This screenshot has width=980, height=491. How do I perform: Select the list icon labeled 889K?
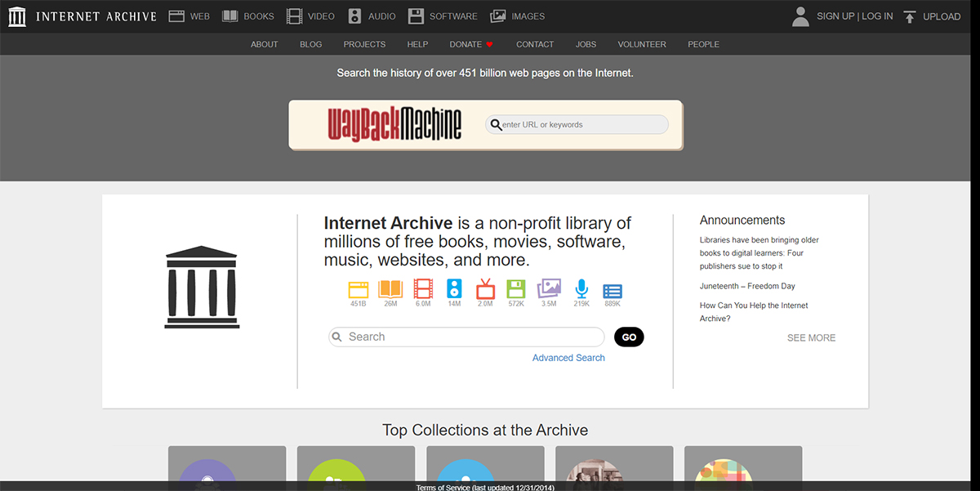pyautogui.click(x=612, y=291)
